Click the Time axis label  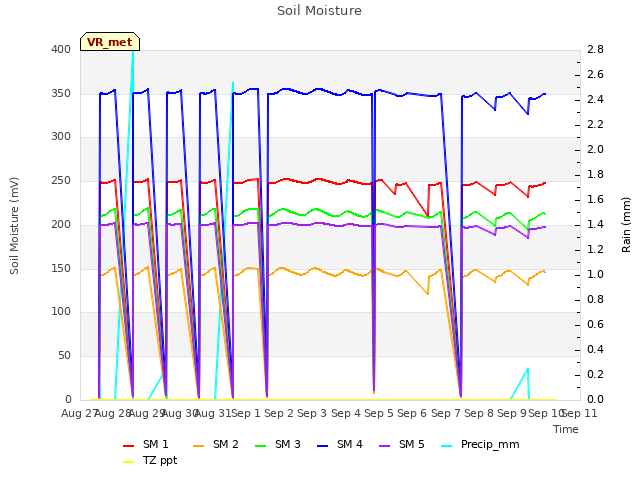point(566,429)
